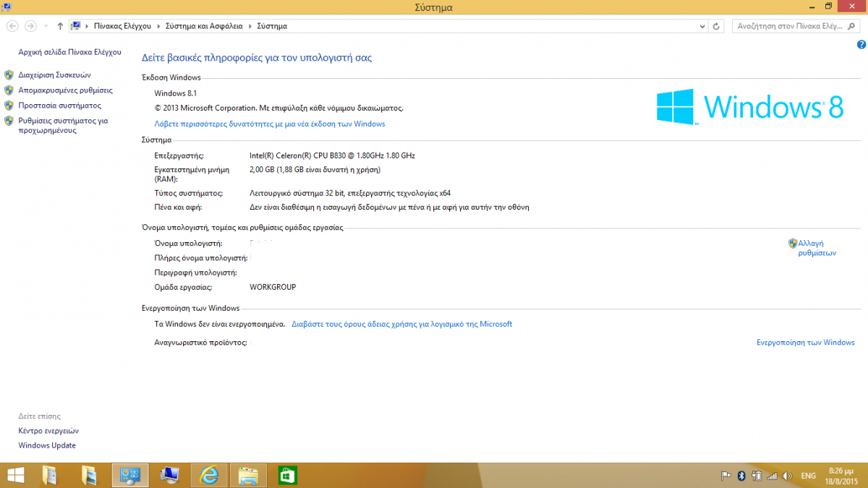Screen dimensions: 868x488
Task: Select the Control Panel taskbar button
Action: (x=130, y=475)
